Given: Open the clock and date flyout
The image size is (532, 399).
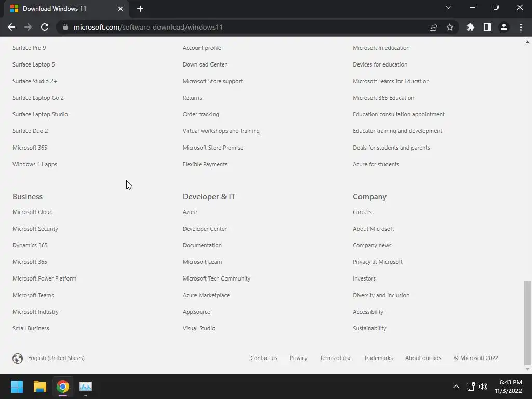Looking at the screenshot, I should click(508, 387).
